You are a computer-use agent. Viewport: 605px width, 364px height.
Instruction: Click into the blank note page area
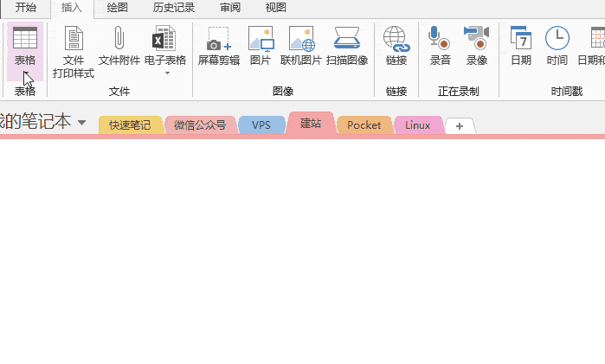coord(303,251)
